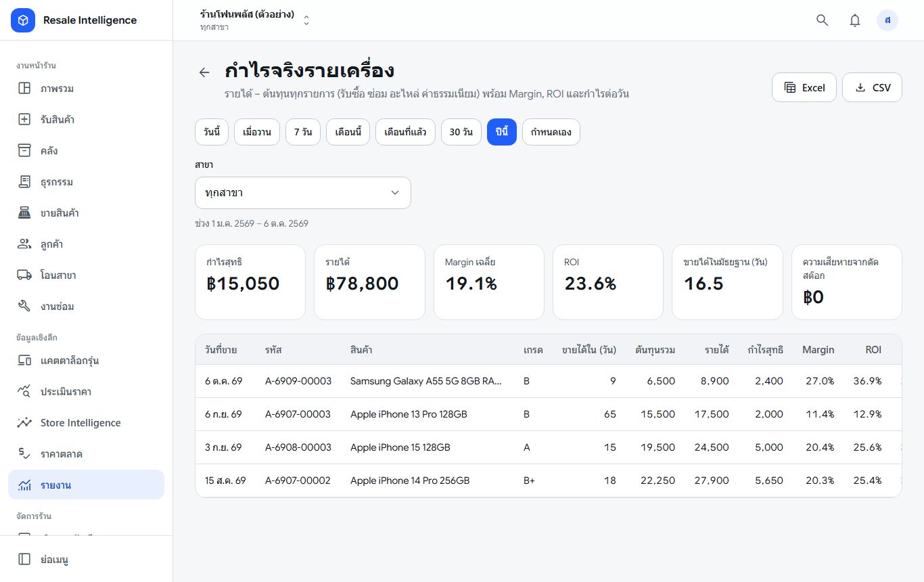Select the ธุรกรรม receipt icon
Viewport: 924px width, 582px height.
click(x=24, y=182)
